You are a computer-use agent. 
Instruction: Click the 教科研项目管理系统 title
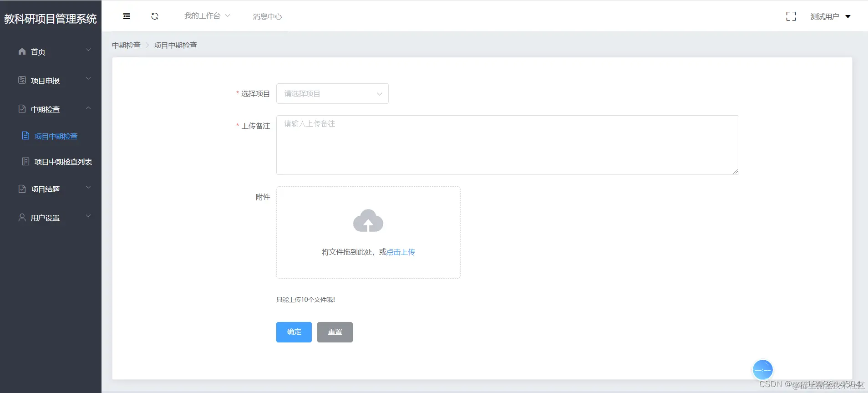pyautogui.click(x=51, y=19)
